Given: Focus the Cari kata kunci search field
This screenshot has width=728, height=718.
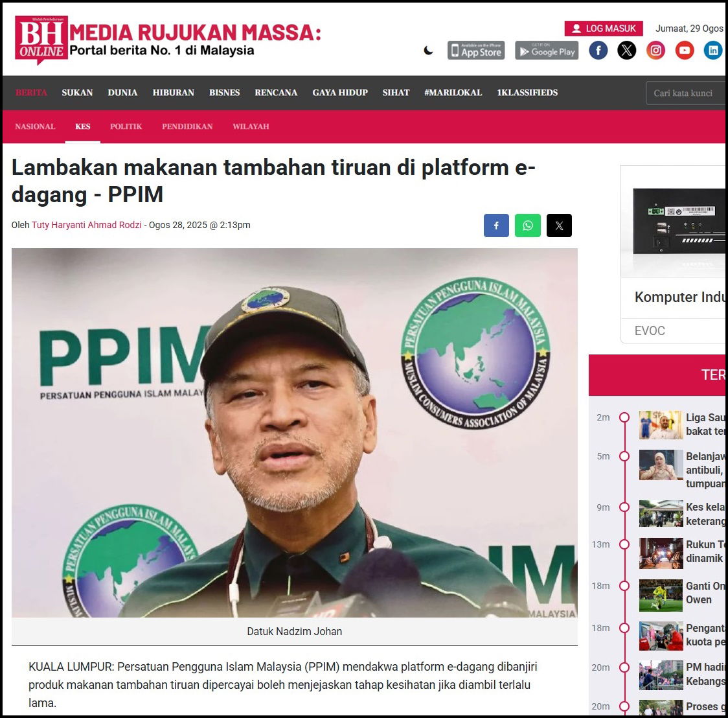Looking at the screenshot, I should [686, 93].
